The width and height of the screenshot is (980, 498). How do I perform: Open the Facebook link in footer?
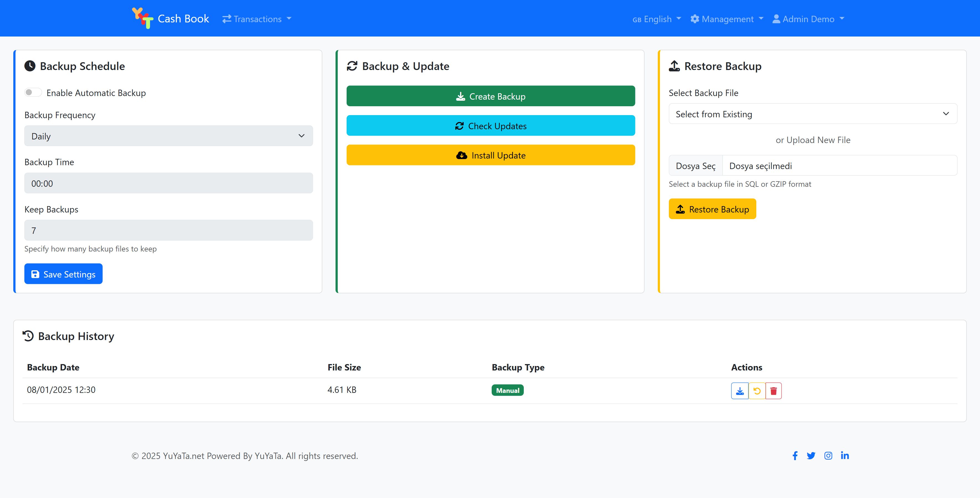(795, 455)
